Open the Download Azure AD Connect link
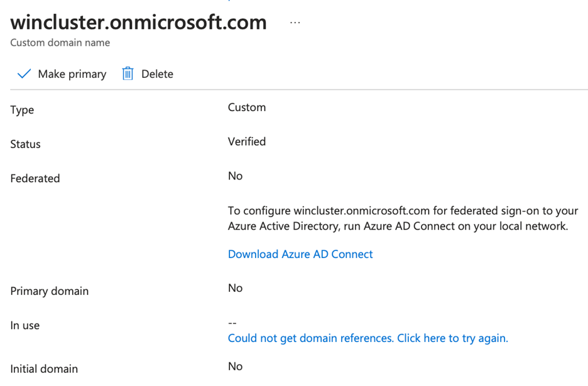Screen dimensions: 588x386 [x=300, y=254]
